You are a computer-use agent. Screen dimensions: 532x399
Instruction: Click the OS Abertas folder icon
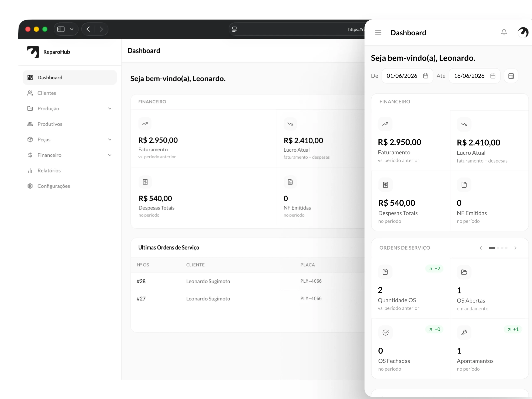point(464,272)
